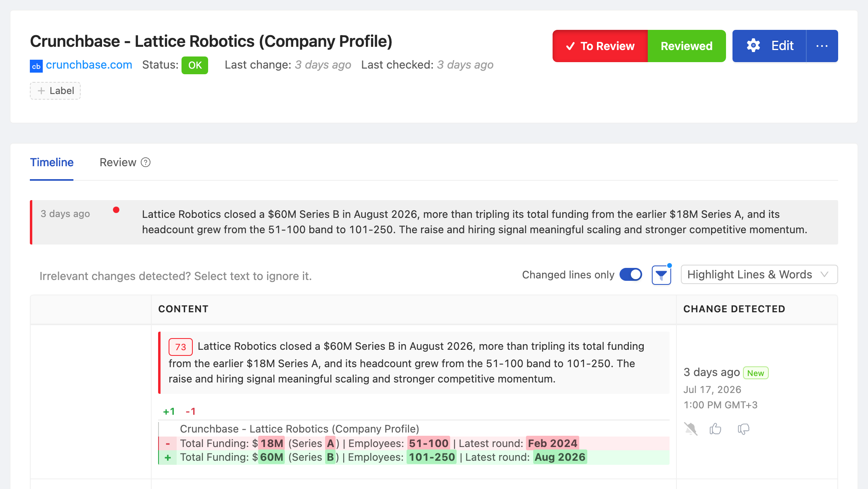Mark the change as To Review
Screen dimensions: 868x489
pos(600,46)
